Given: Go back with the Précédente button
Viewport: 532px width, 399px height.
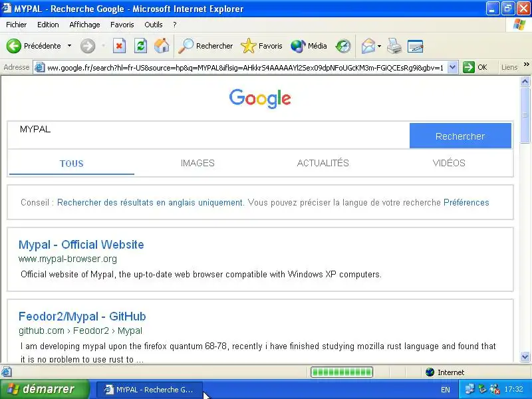Looking at the screenshot, I should pyautogui.click(x=33, y=46).
